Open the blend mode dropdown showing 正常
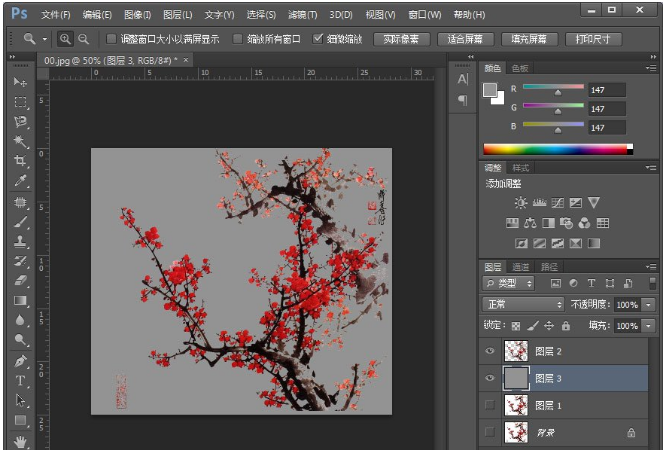This screenshot has height=450, width=667. (523, 304)
